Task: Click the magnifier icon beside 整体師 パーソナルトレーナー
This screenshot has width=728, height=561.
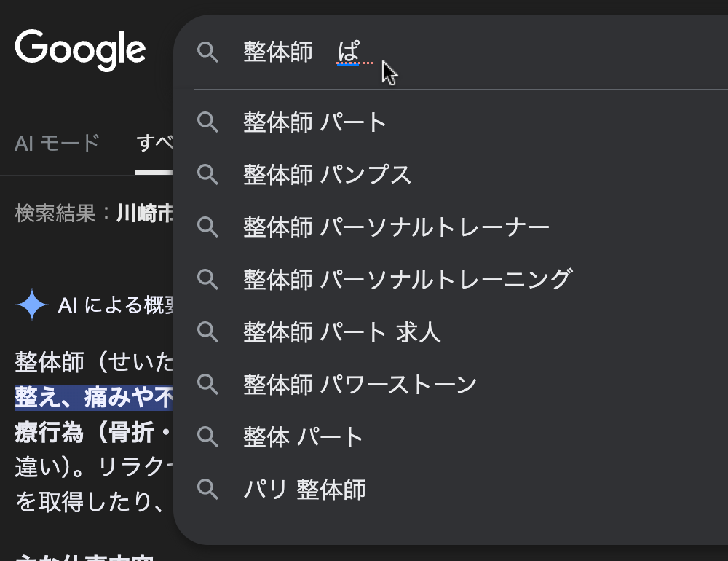Action: pos(208,227)
